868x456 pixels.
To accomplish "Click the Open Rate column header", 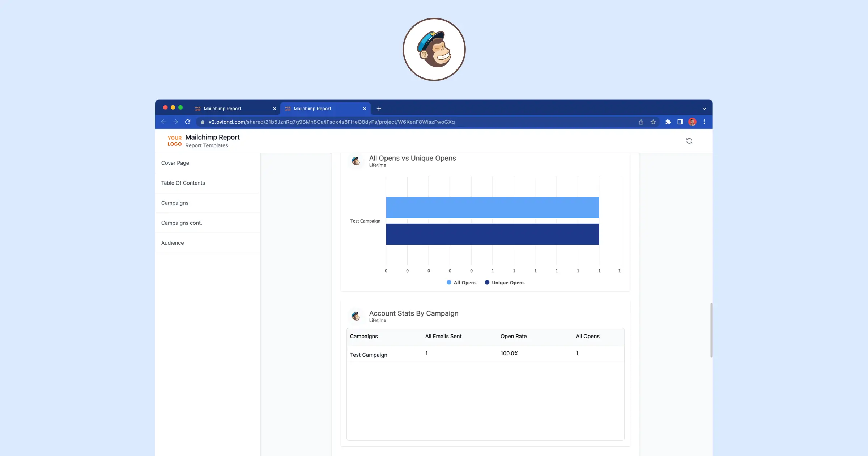I will (x=514, y=336).
